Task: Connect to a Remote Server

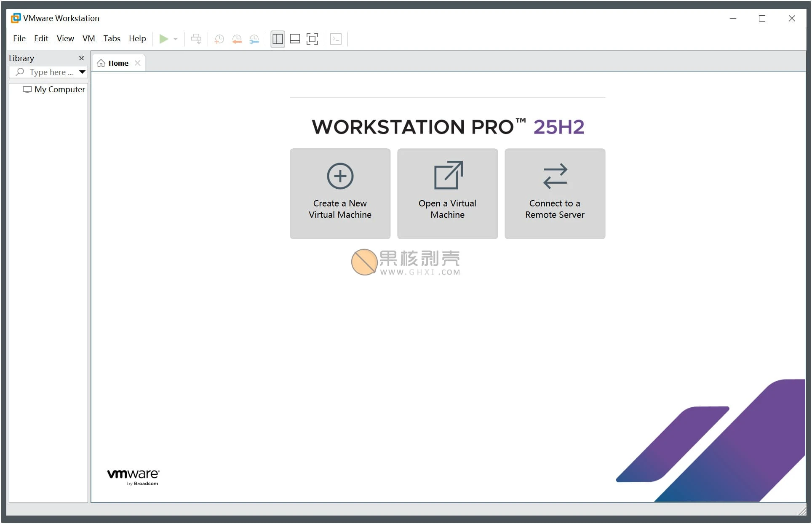Action: 555,194
